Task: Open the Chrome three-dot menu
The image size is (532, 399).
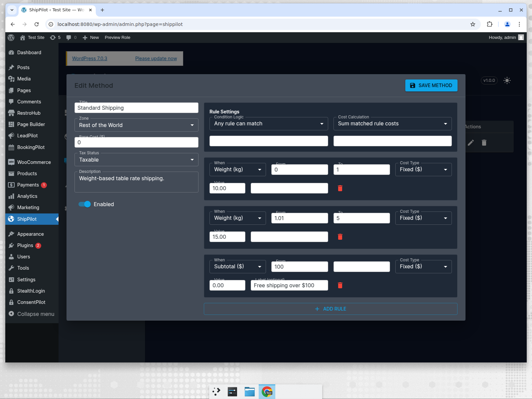Action: tap(519, 24)
